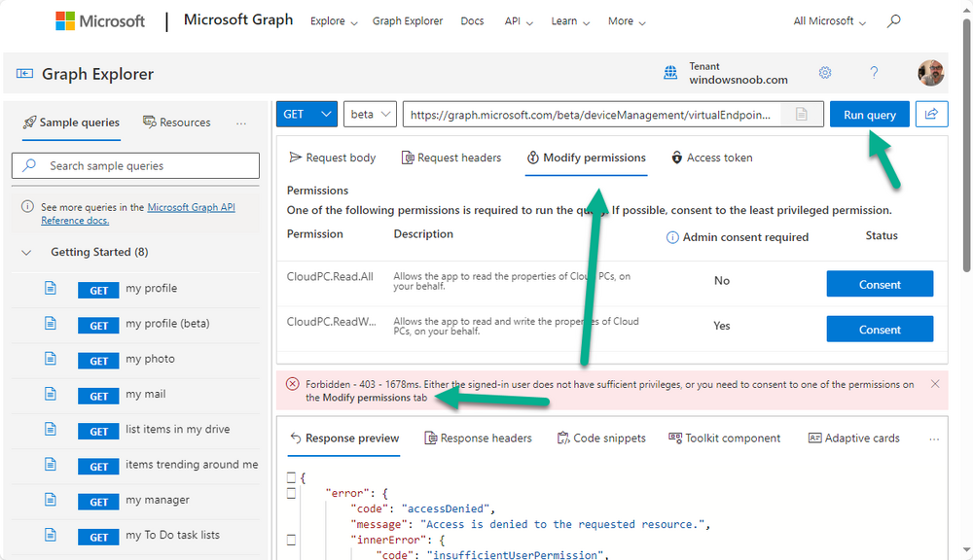Click the document icon beside 'my photo'
The image size is (973, 560).
(51, 359)
